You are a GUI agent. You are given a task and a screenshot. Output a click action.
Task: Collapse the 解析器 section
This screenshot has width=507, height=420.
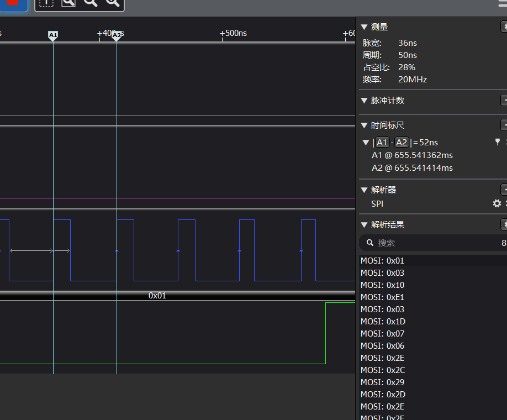click(364, 190)
